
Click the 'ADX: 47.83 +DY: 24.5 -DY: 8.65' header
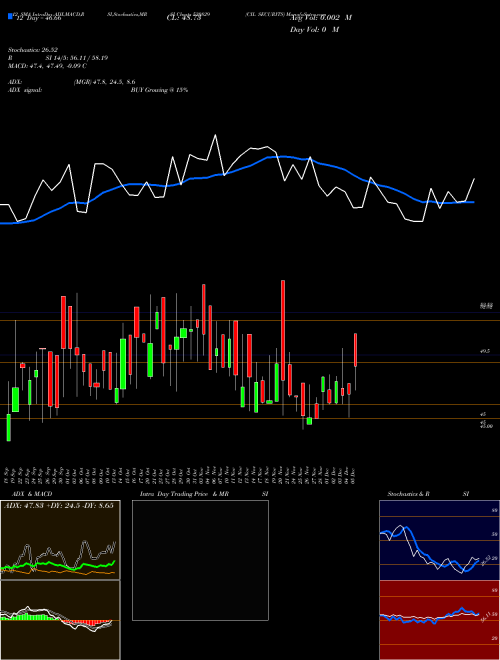pyautogui.click(x=59, y=506)
